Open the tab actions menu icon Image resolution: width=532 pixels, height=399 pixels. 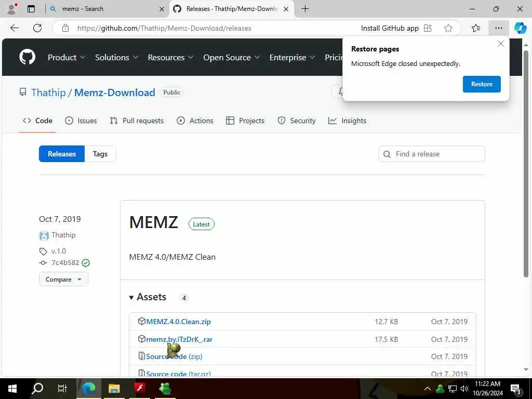tap(31, 9)
